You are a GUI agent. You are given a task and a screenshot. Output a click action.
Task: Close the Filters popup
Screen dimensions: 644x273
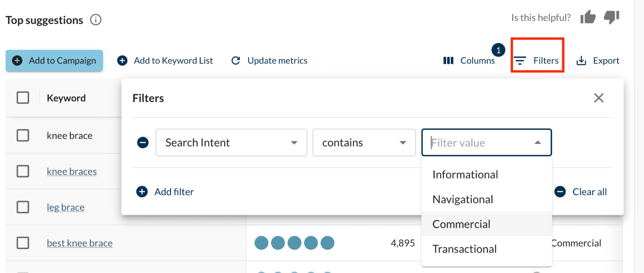(599, 98)
